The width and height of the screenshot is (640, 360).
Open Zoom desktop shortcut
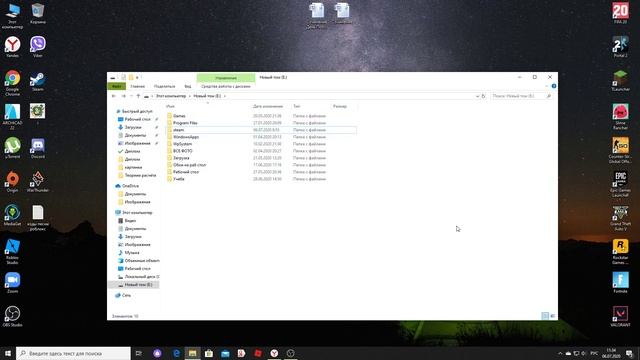[12, 282]
